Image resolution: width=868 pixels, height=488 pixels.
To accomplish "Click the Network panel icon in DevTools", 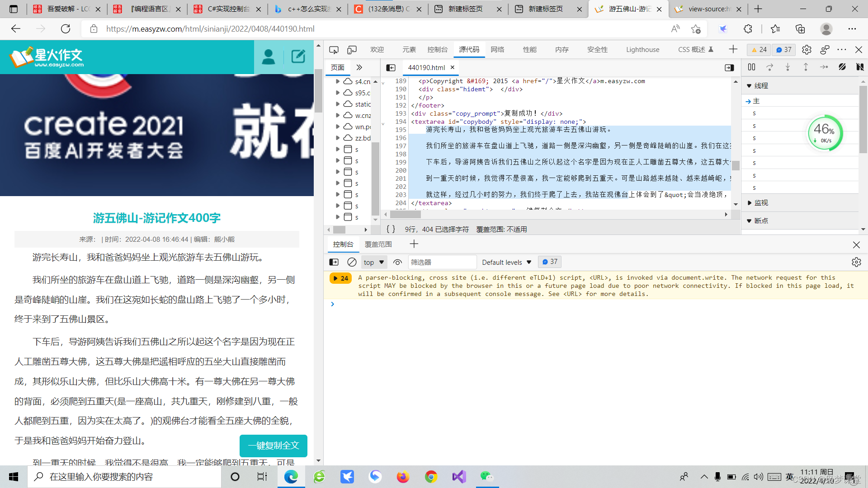I will pos(498,49).
